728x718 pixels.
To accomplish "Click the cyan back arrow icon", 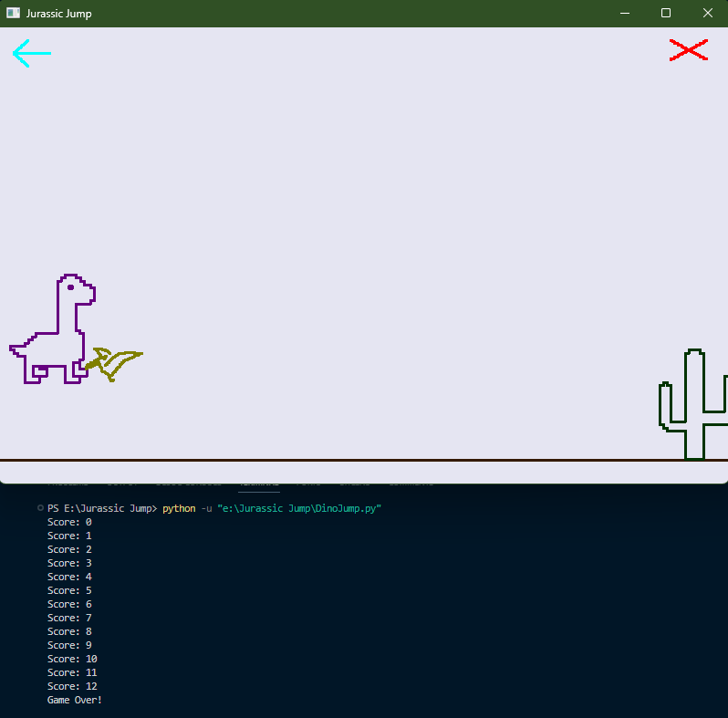I will (x=32, y=54).
